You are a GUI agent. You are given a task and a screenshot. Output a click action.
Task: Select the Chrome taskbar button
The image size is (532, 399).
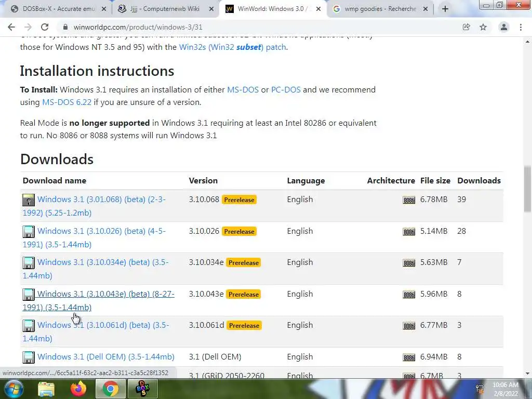(x=110, y=389)
